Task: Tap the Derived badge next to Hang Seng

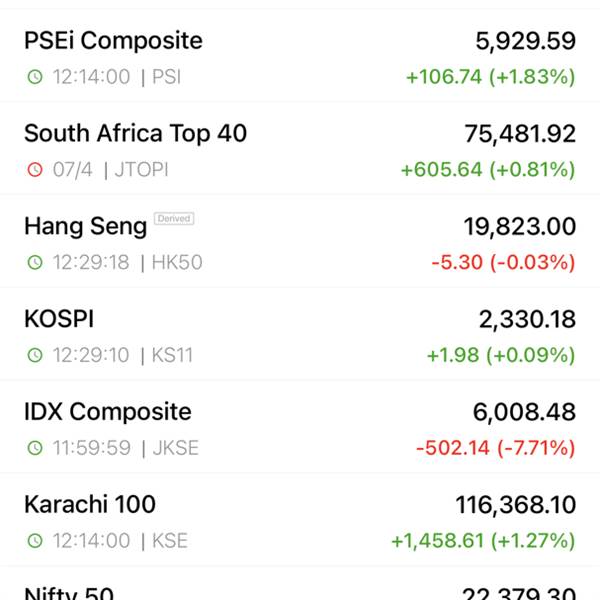Action: 174,218
